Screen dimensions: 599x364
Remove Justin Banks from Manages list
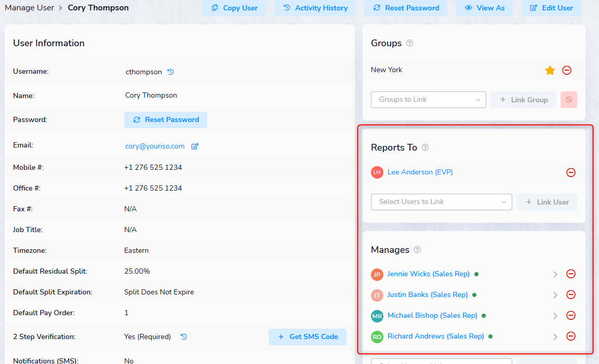(x=571, y=295)
